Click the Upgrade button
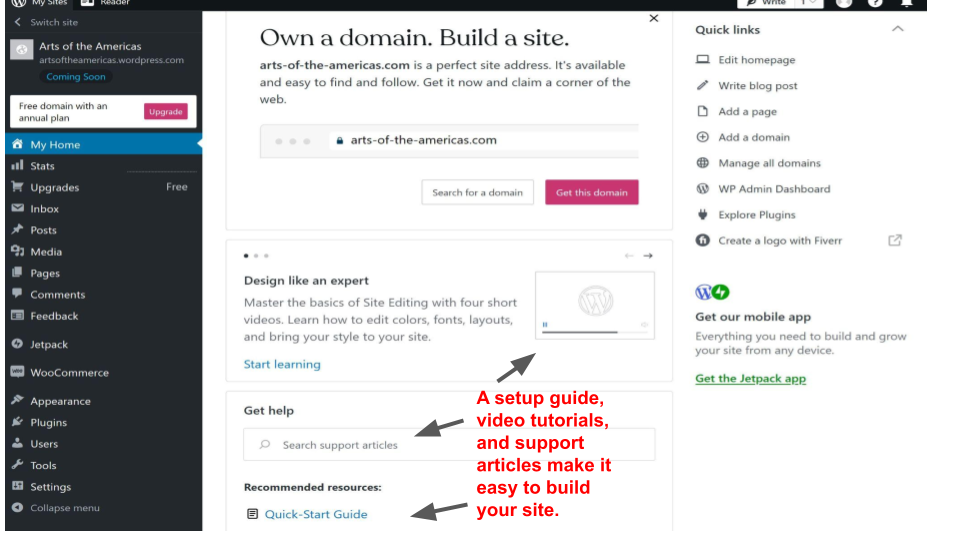 click(x=166, y=111)
